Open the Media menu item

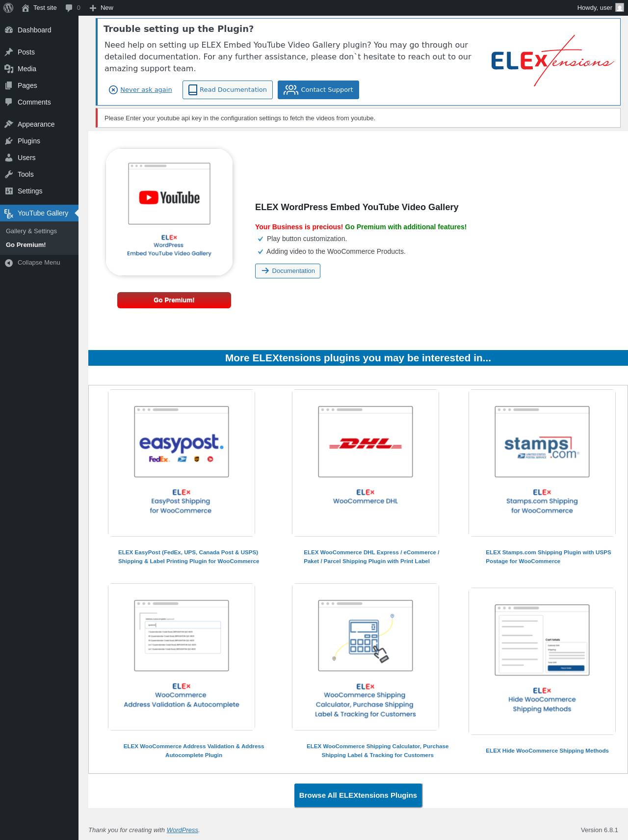coord(39,69)
